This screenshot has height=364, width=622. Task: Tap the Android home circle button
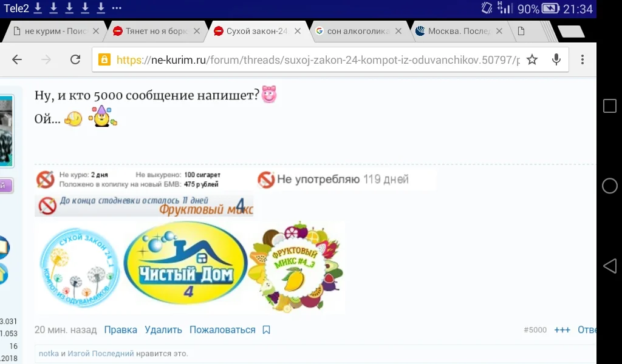tap(609, 186)
